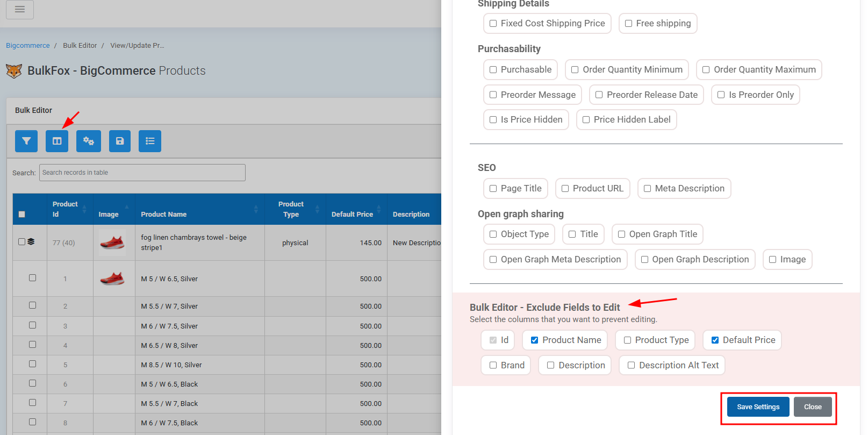The width and height of the screenshot is (868, 435).
Task: Click the variants stack icon for product 77
Action: [31, 242]
